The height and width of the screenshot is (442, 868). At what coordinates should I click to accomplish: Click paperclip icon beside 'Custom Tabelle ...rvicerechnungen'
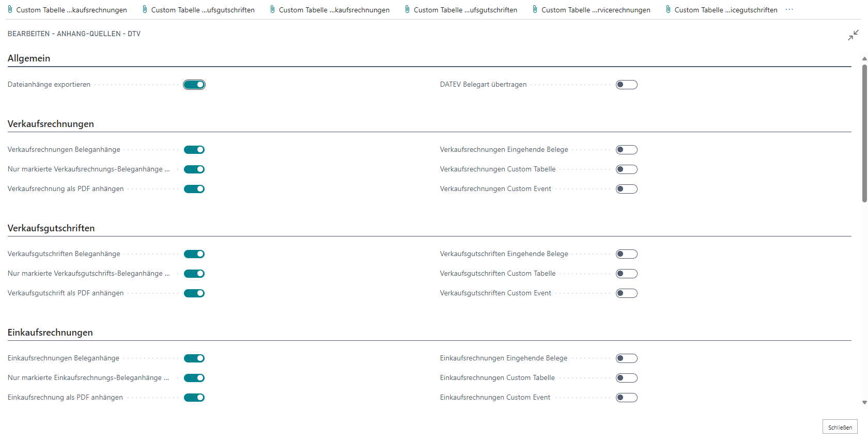point(535,9)
